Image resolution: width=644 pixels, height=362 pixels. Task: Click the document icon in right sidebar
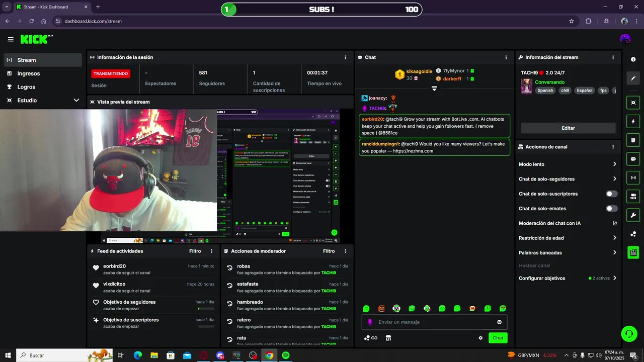tap(633, 140)
